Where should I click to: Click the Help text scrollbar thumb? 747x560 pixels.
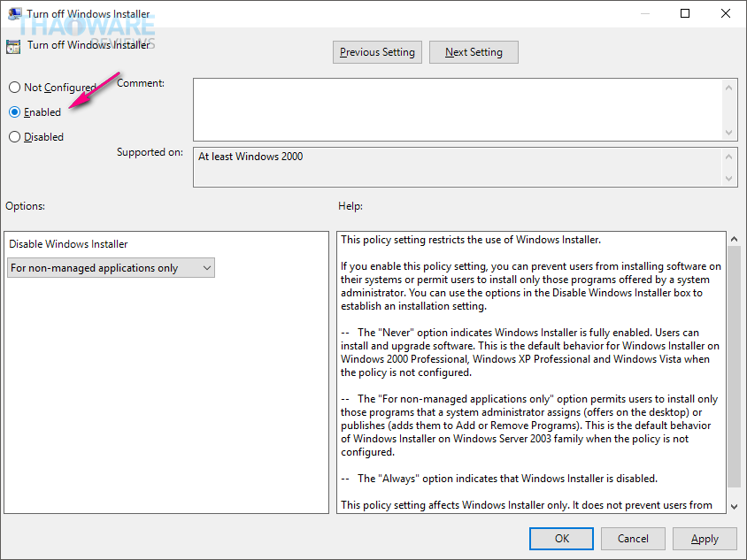pos(734,366)
